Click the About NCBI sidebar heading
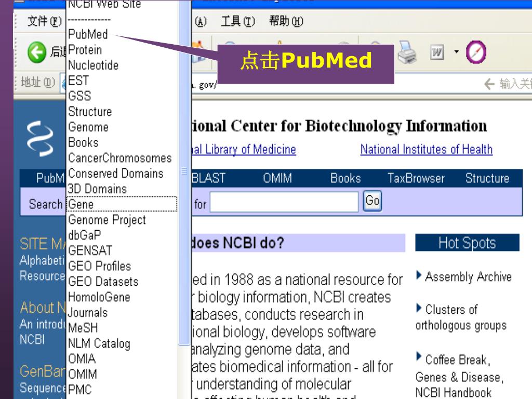This screenshot has width=532, height=399. coord(43,308)
